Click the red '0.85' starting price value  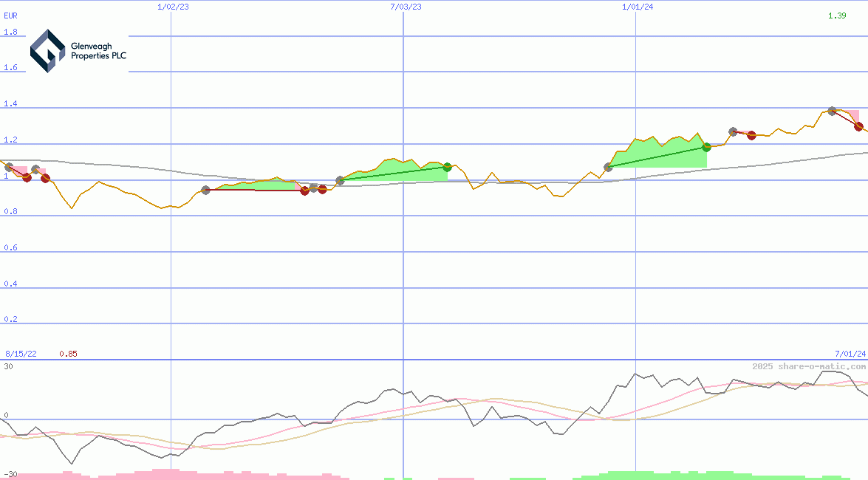(x=68, y=354)
